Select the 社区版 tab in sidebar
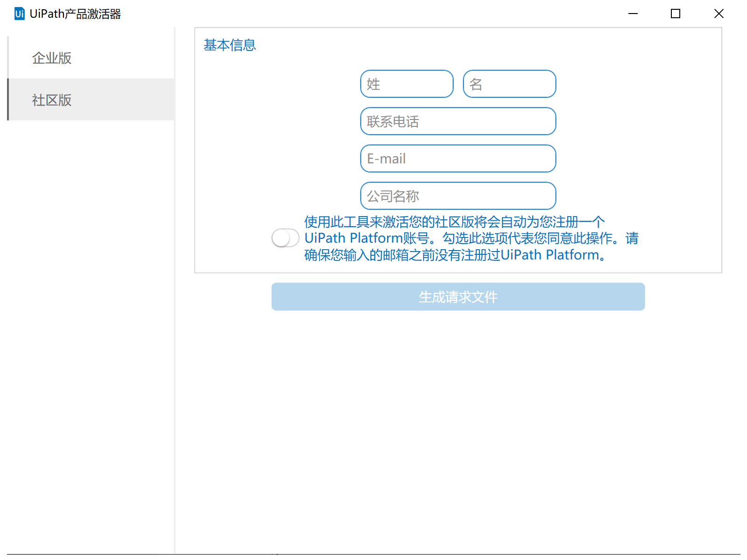747x560 pixels. 91,100
